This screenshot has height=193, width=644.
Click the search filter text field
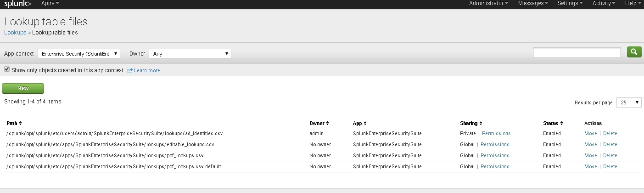[x=577, y=53]
